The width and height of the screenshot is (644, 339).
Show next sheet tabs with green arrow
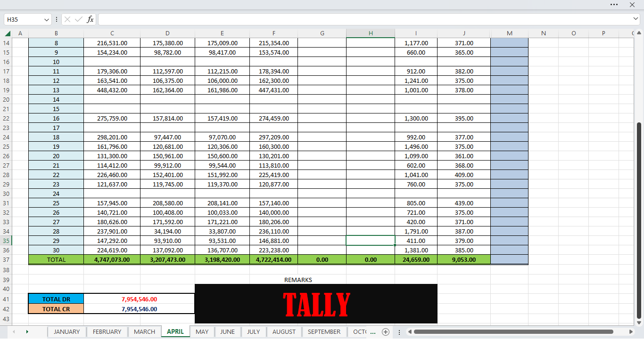(x=27, y=331)
